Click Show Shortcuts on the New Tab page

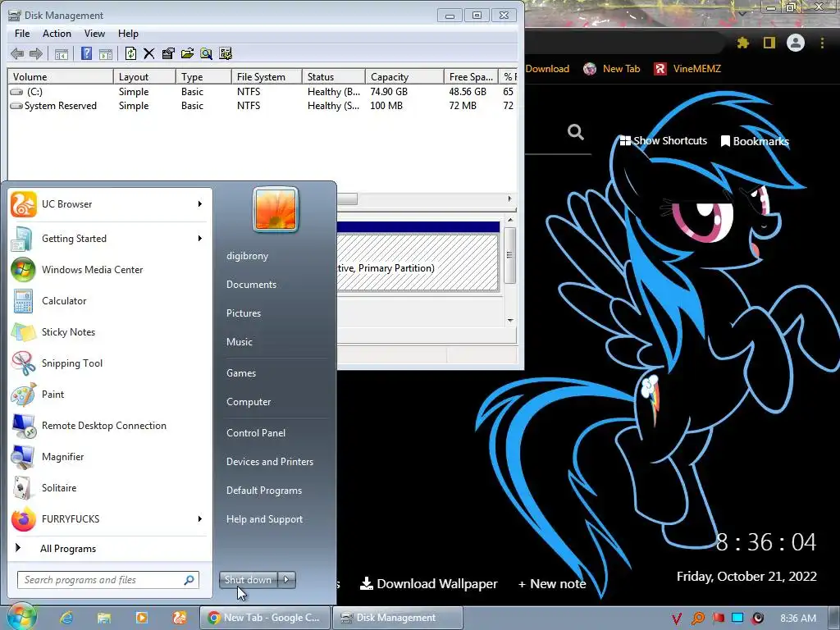[x=663, y=141]
